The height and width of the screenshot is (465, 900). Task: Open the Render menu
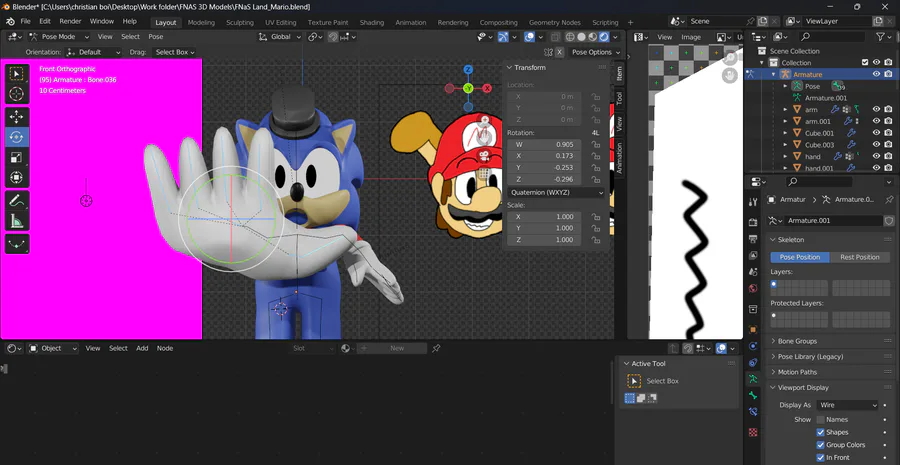(x=71, y=21)
